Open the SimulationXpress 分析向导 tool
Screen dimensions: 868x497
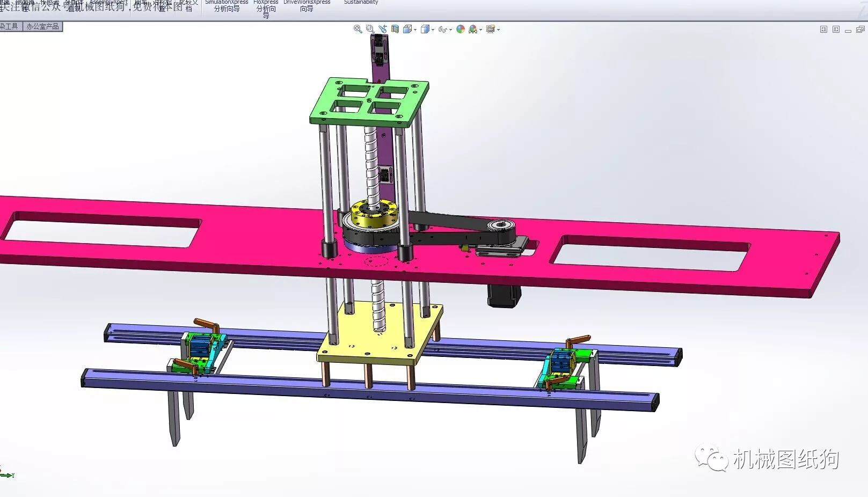[227, 6]
